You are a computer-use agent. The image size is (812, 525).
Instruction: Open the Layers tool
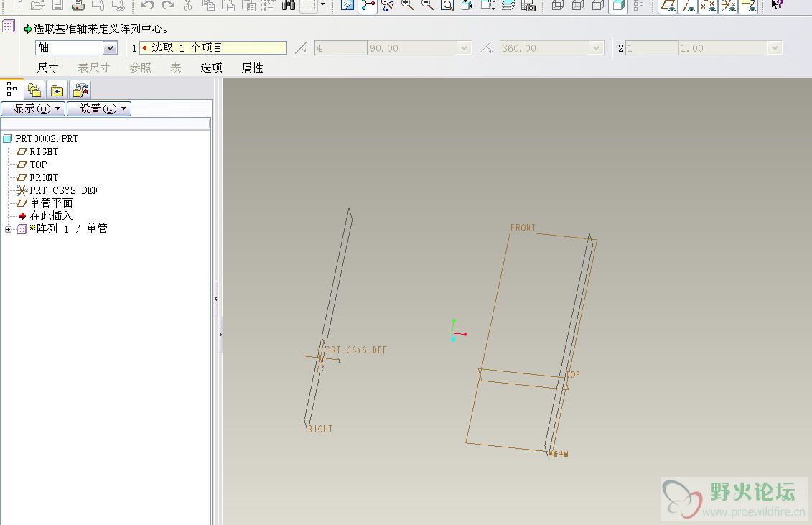508,4
